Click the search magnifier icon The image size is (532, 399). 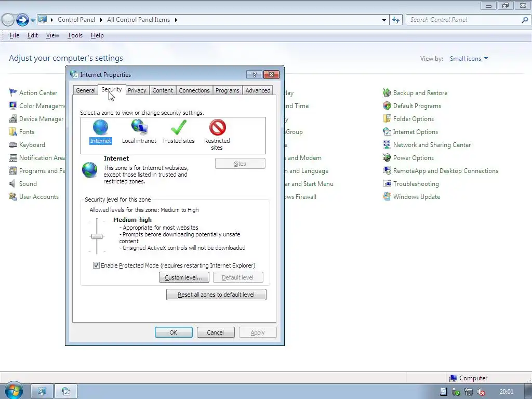tap(525, 20)
